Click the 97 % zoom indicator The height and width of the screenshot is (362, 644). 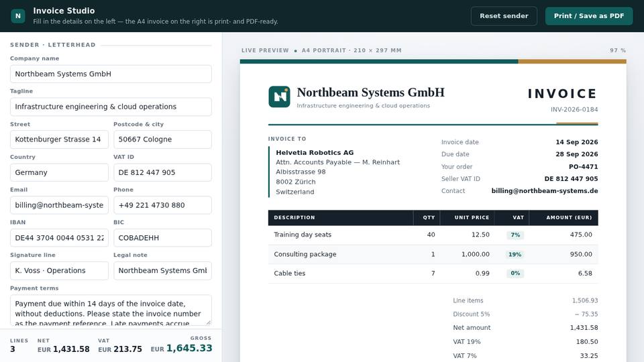(x=618, y=50)
